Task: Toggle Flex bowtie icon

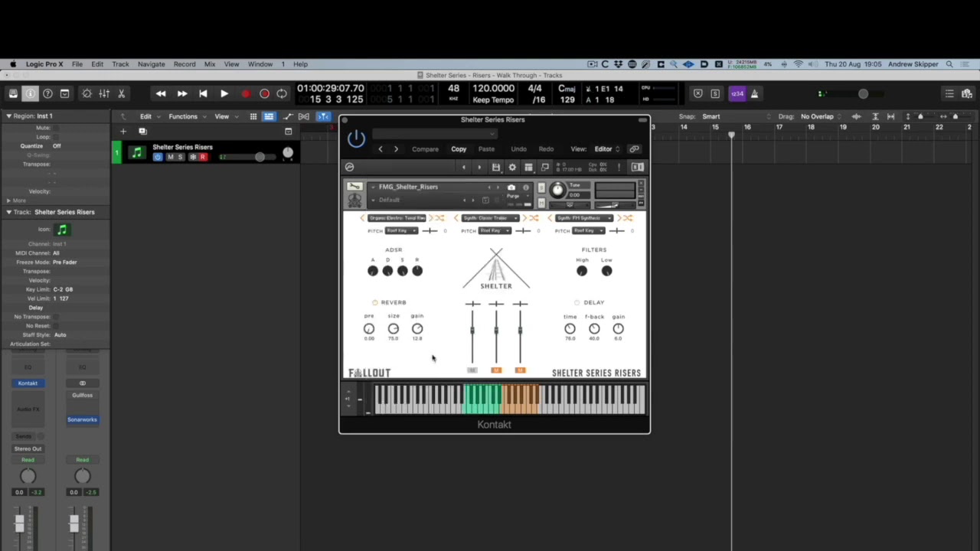Action: [x=304, y=116]
